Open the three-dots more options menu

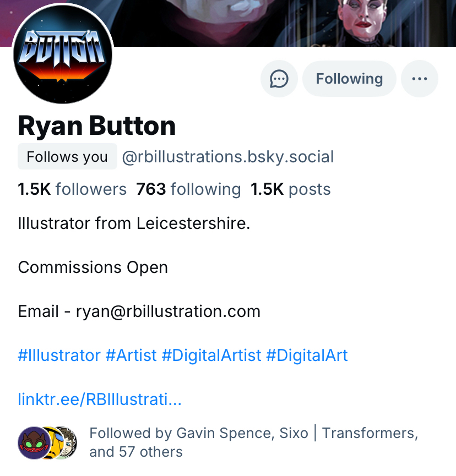420,79
